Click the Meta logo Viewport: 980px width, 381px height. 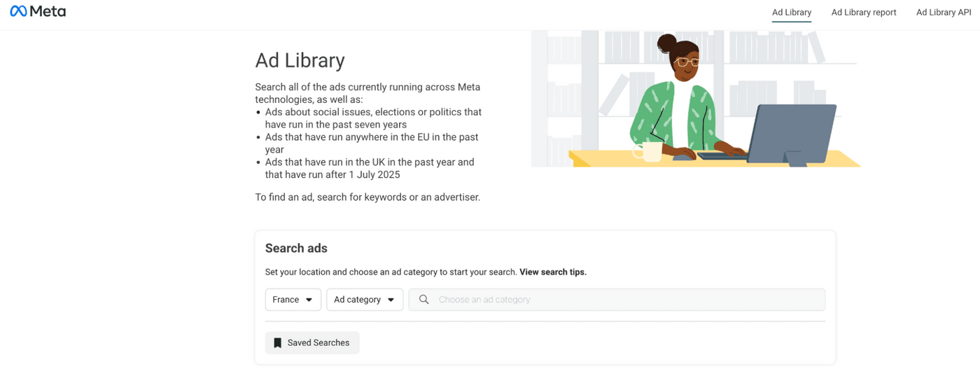pyautogui.click(x=38, y=12)
